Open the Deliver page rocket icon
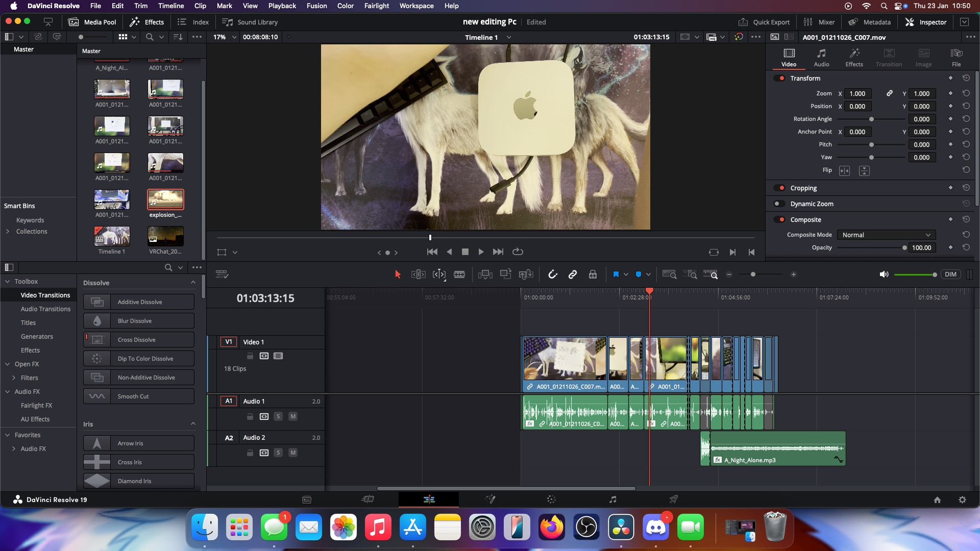This screenshot has width=980, height=551. pyautogui.click(x=674, y=499)
